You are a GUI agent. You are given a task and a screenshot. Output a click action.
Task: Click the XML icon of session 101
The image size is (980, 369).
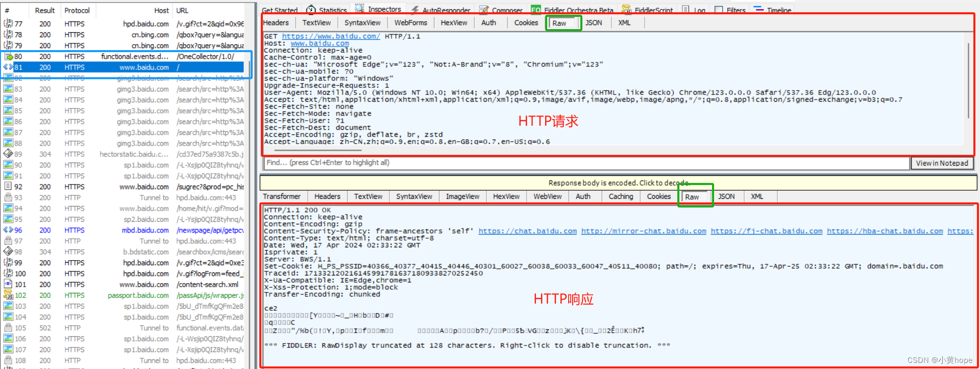(x=8, y=284)
